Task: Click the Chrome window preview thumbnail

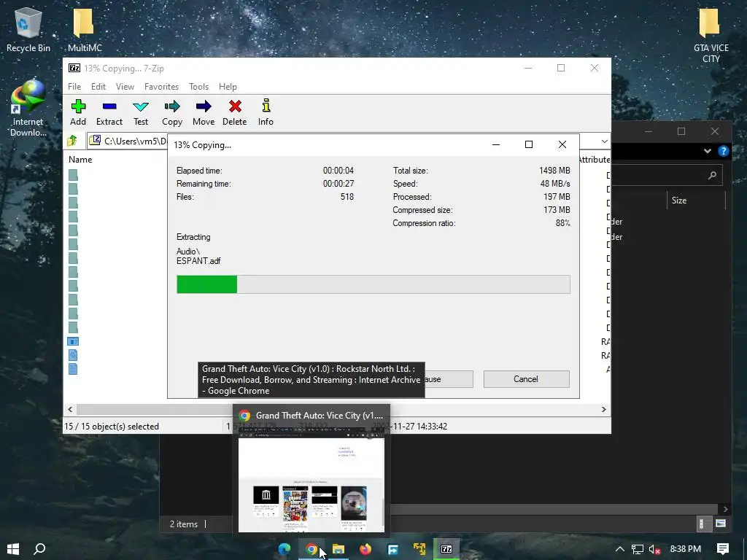Action: pos(311,480)
